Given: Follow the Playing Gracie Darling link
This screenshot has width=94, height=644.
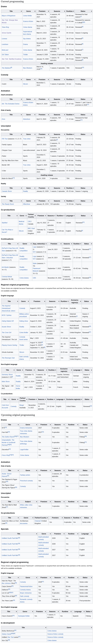Looking at the screenshot, I should pyautogui.click(x=9, y=345).
